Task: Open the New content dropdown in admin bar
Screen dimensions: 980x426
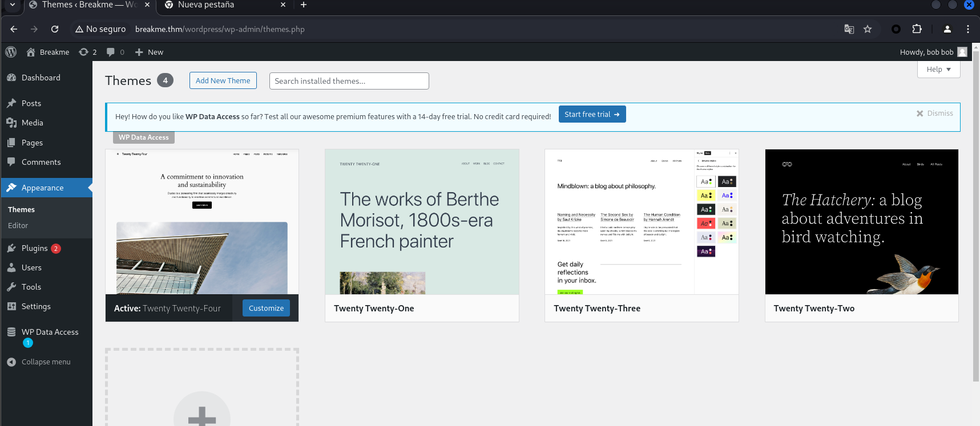Action: coord(150,52)
